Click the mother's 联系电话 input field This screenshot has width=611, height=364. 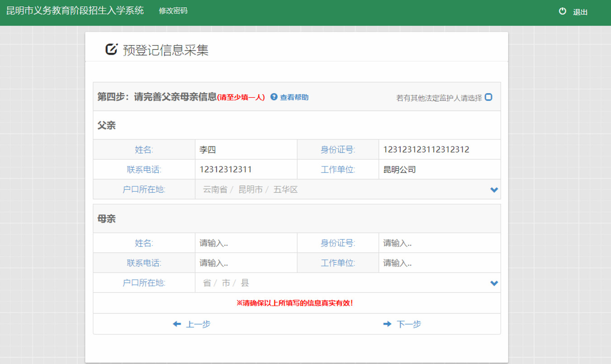coord(246,263)
